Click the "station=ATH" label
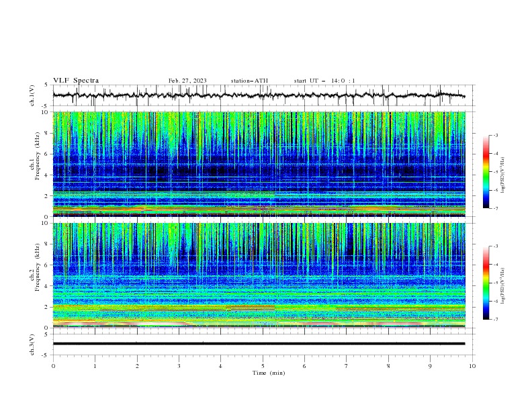The width and height of the screenshot is (532, 411). [x=249, y=81]
